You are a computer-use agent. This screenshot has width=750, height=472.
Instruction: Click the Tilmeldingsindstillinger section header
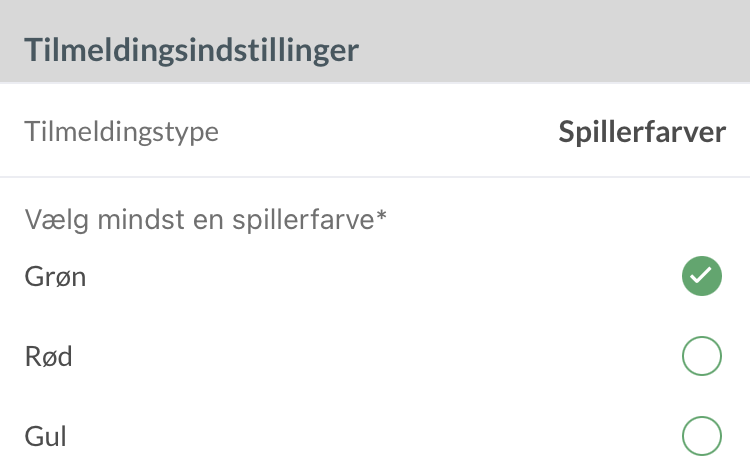click(x=191, y=50)
